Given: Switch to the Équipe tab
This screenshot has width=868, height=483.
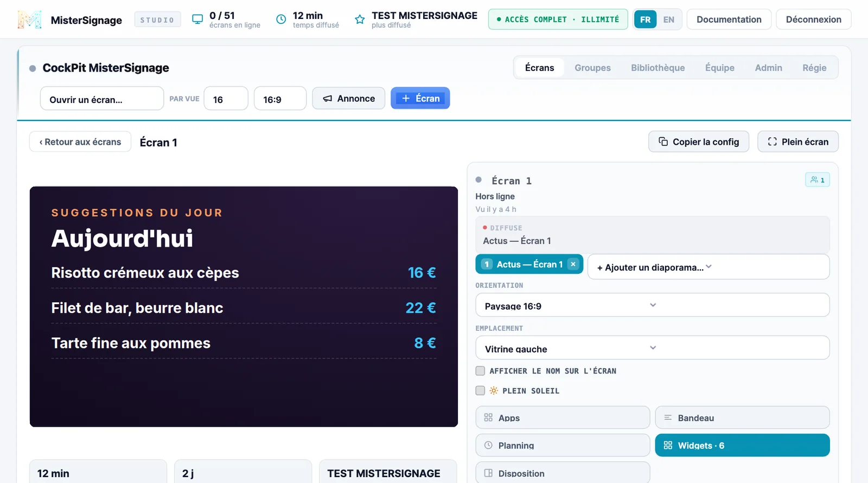Looking at the screenshot, I should point(719,68).
